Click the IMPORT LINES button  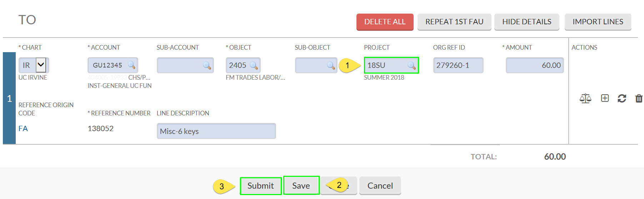(598, 22)
